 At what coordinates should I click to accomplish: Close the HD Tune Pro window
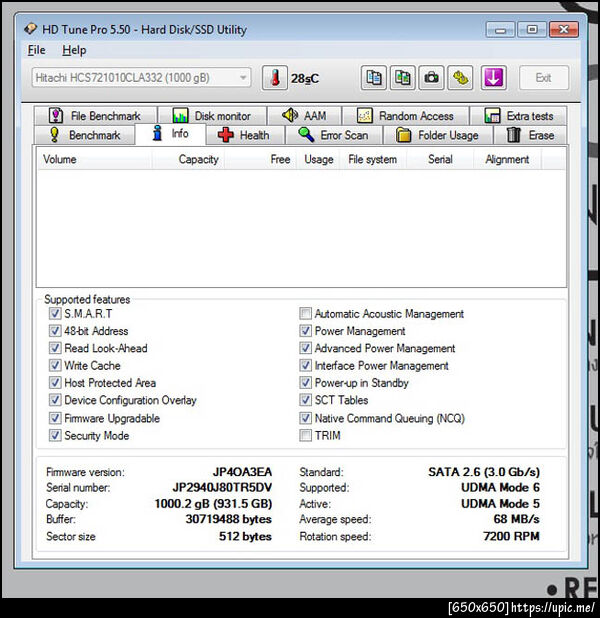pos(564,30)
